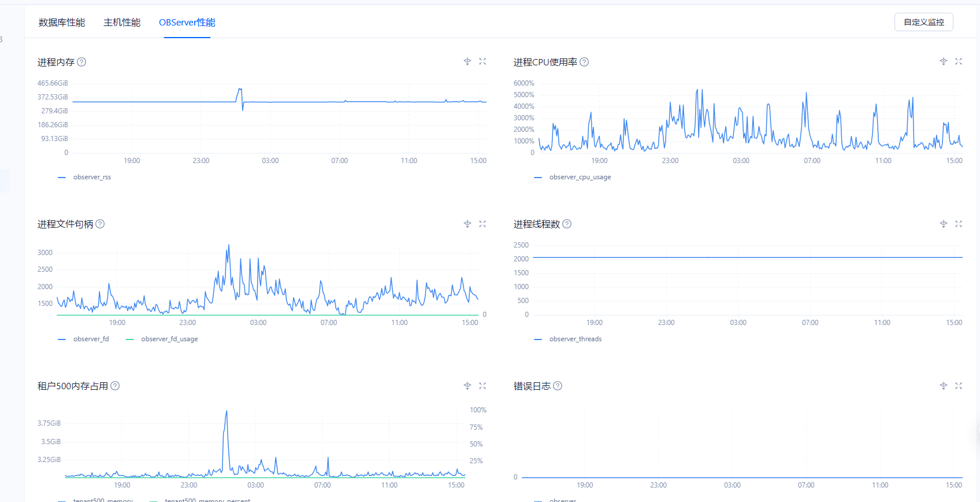Viewport: 980px width, 502px height.
Task: Select the OBServer性能 tab
Action: (187, 23)
